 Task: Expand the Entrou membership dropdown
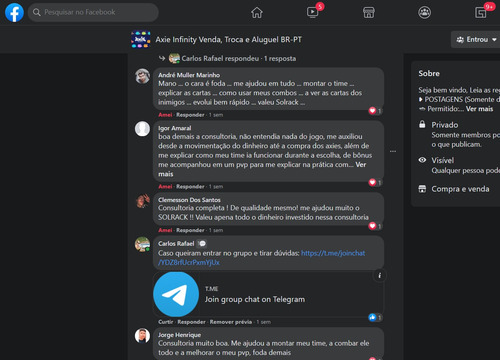point(476,39)
